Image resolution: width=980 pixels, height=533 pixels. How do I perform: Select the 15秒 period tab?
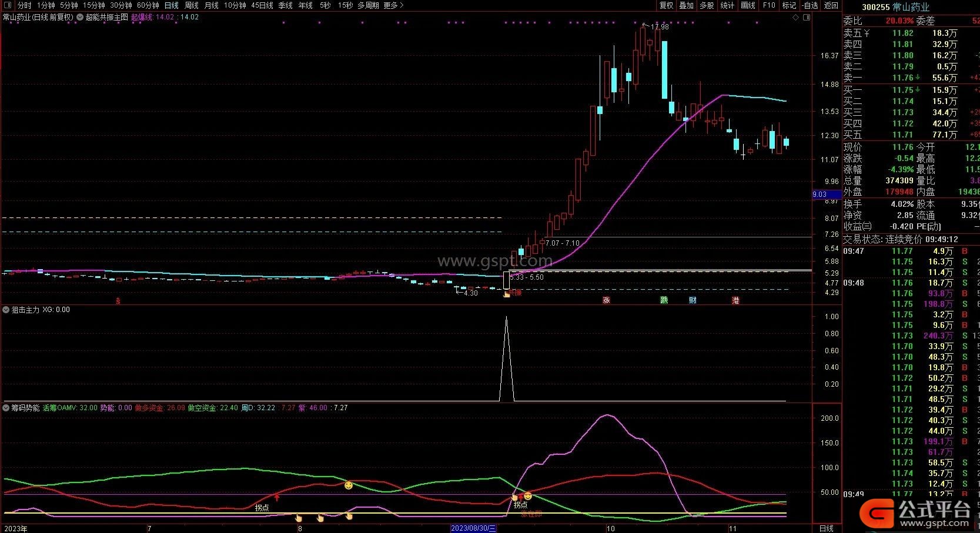(346, 5)
